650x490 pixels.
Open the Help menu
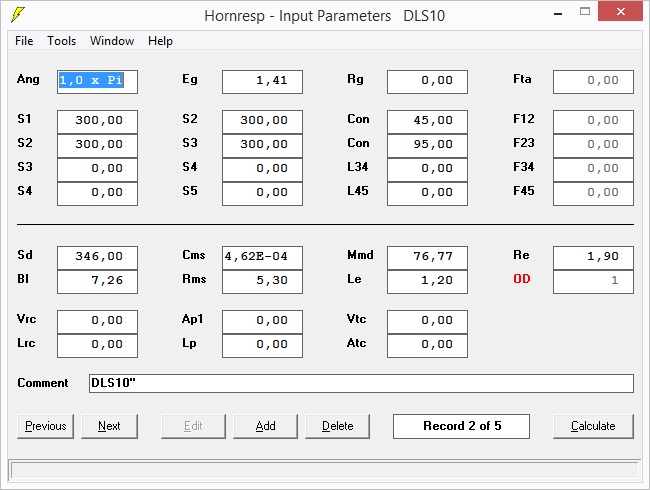click(x=160, y=41)
